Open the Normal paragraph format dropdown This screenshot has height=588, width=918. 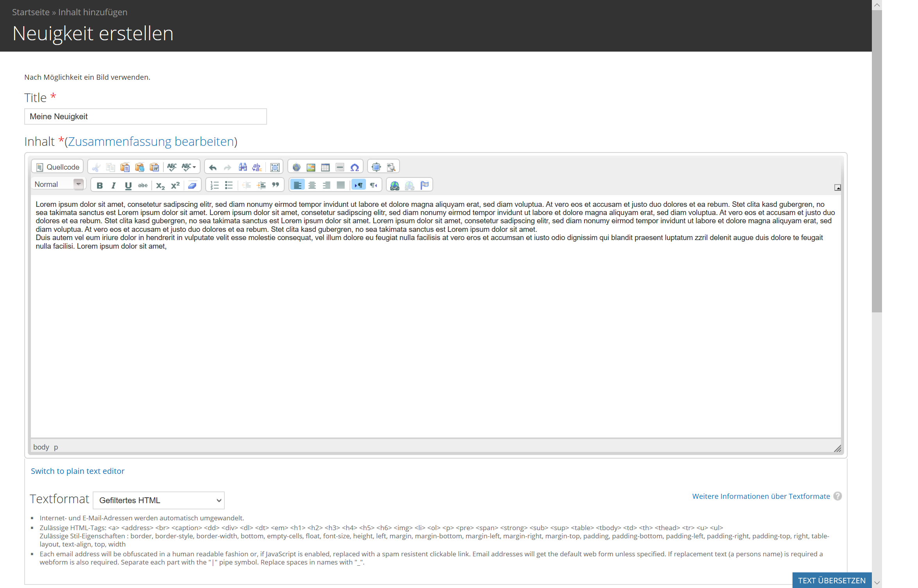(x=79, y=184)
